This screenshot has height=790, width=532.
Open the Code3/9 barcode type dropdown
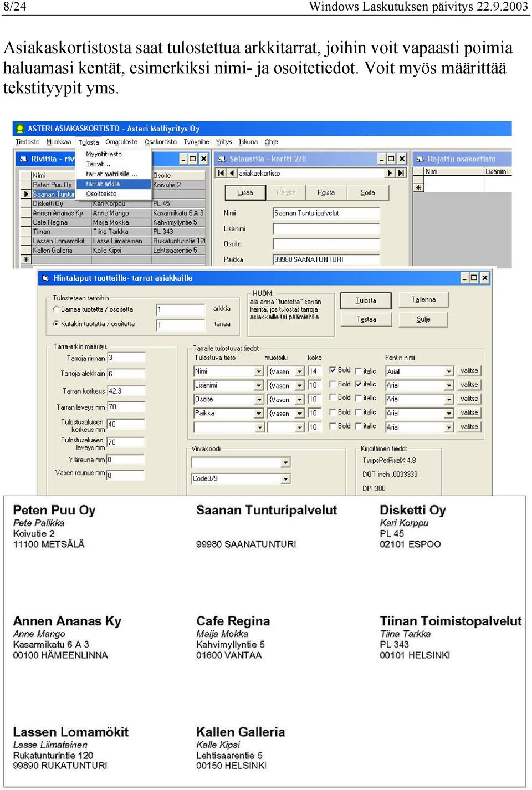click(286, 478)
